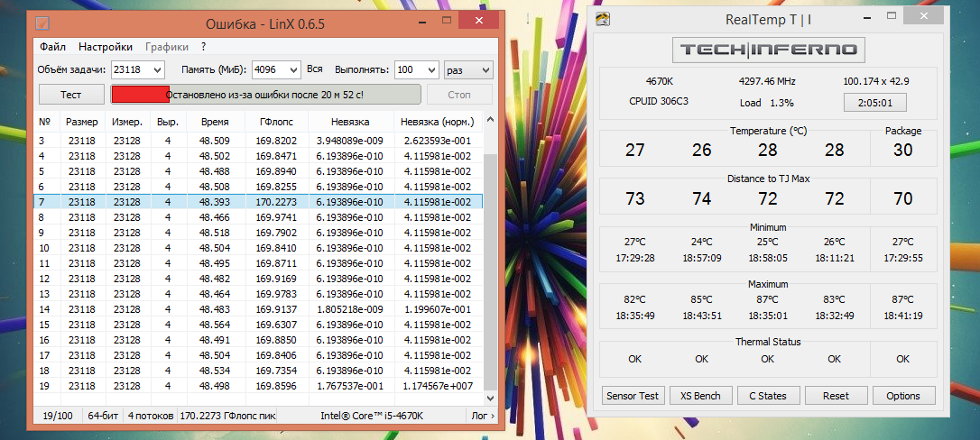Select row 14 with residual 1.805218e-009

tap(259, 309)
